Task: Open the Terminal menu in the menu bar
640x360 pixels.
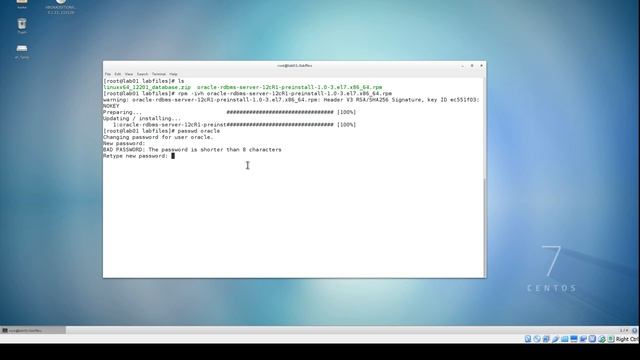Action: click(159, 74)
